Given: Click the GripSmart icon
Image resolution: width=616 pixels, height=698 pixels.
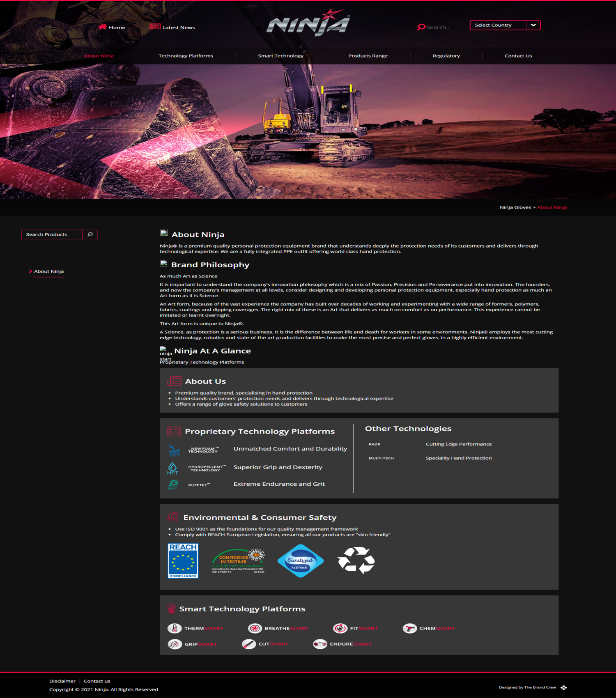Looking at the screenshot, I should (x=175, y=644).
